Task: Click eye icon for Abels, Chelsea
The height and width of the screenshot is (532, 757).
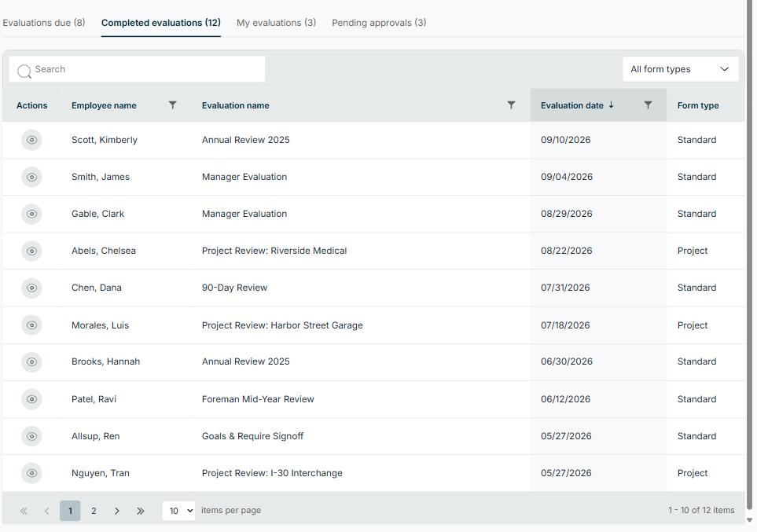Action: (x=31, y=251)
